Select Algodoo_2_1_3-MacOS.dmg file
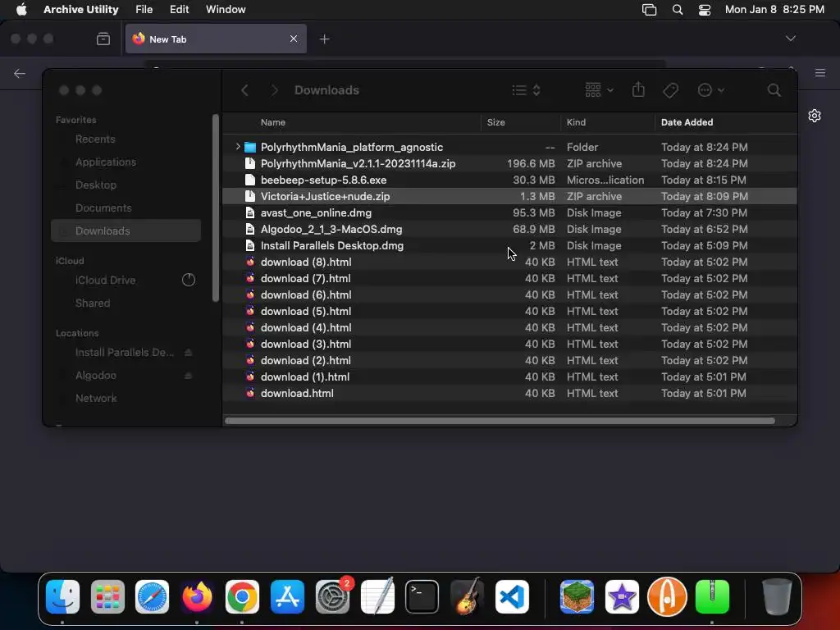This screenshot has height=630, width=840. click(x=509, y=230)
